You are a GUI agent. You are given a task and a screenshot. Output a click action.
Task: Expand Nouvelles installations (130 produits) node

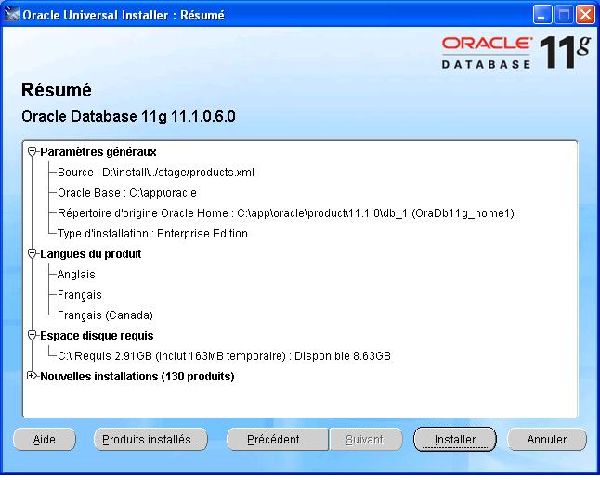pos(32,376)
